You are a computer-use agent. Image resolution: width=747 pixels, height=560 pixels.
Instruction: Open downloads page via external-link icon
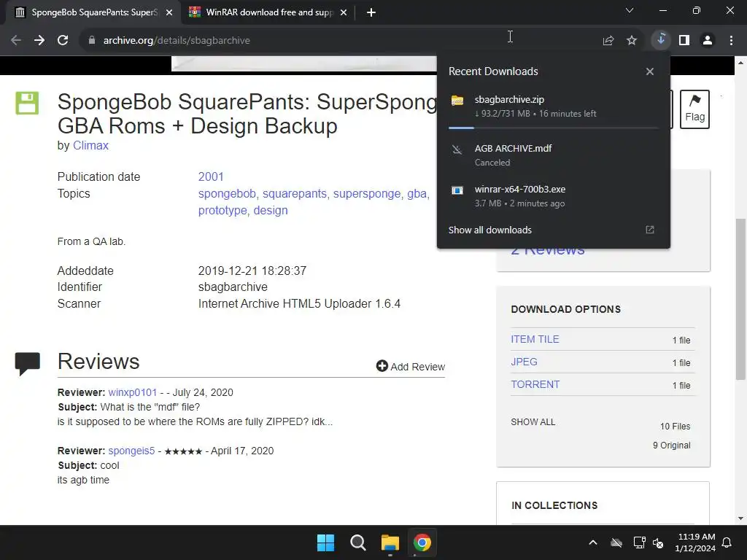[650, 230]
